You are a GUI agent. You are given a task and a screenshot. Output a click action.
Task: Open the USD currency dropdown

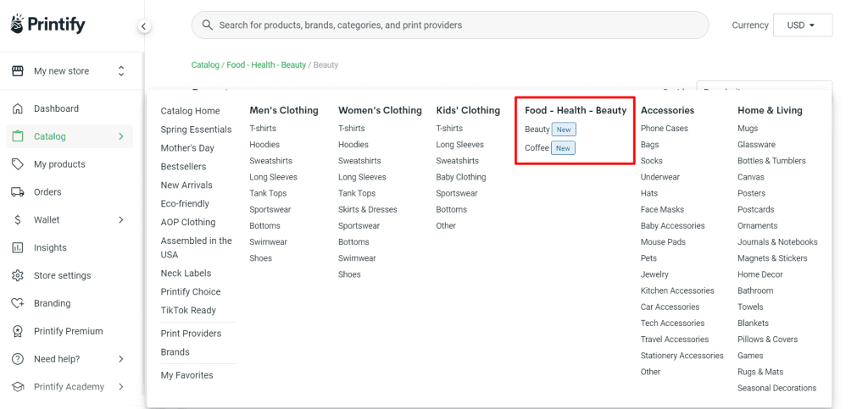click(802, 25)
